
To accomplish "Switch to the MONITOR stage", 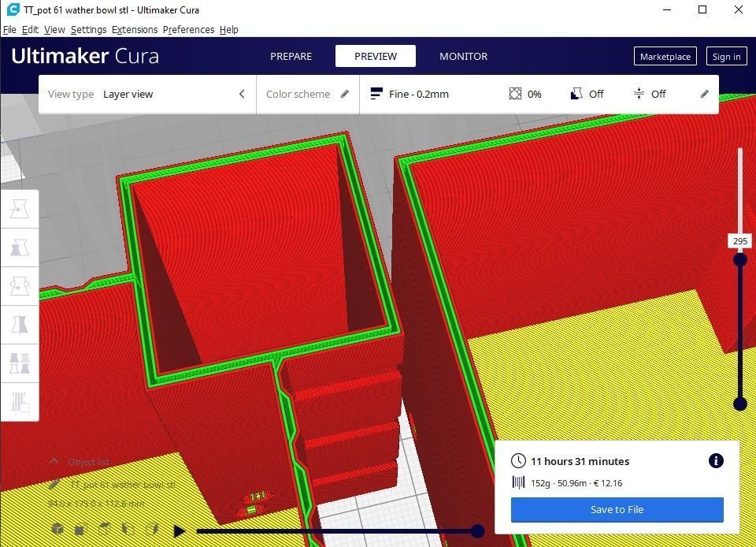I will coord(463,56).
